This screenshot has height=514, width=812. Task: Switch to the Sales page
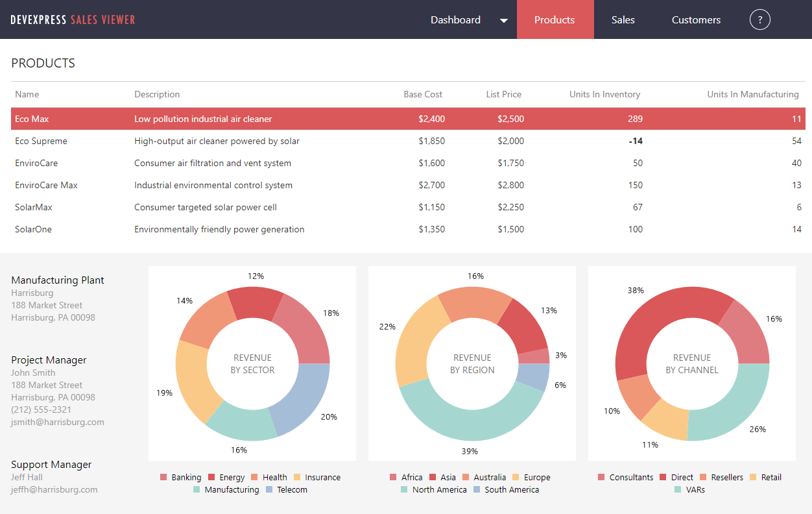(623, 19)
